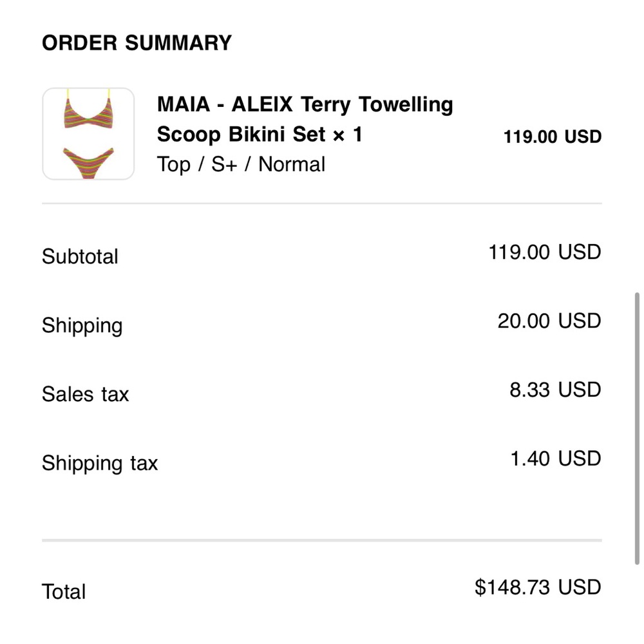The height and width of the screenshot is (644, 644).
Task: Click the bikini set product thumbnail
Action: click(x=88, y=134)
